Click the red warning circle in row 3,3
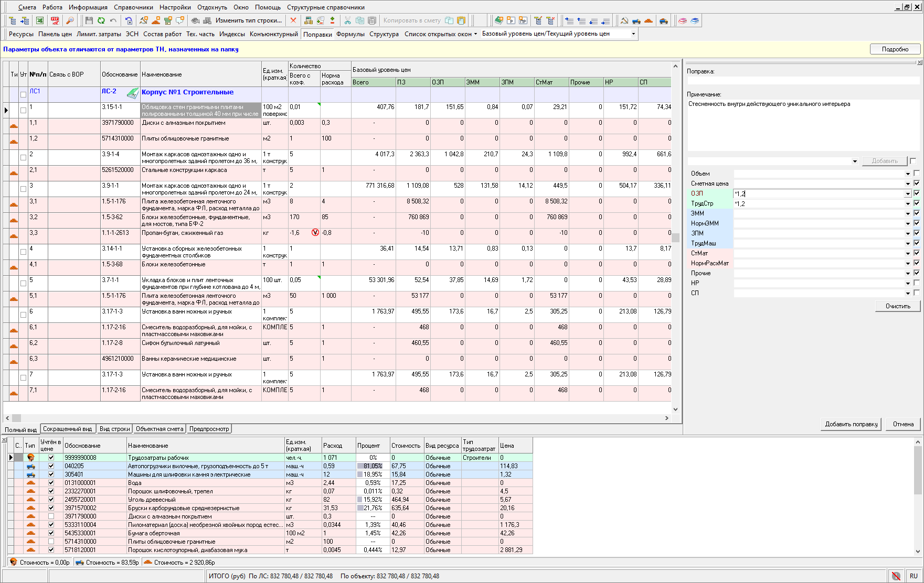 click(315, 232)
